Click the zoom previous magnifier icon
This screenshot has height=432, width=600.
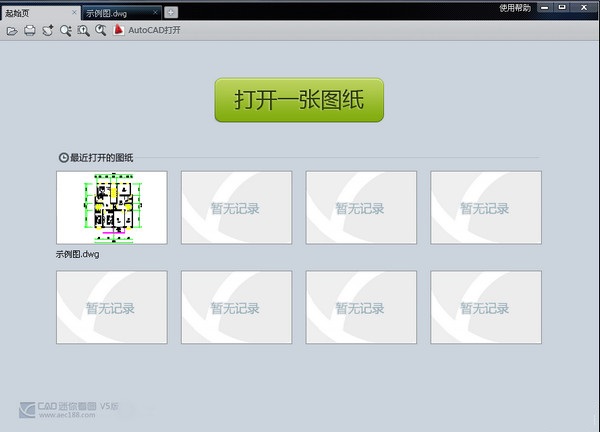coord(101,31)
